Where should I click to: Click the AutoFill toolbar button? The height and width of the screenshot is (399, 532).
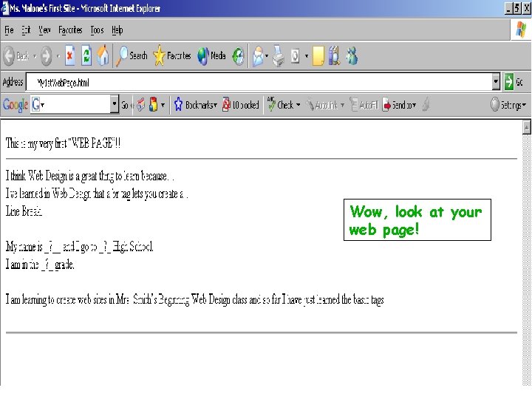click(x=364, y=105)
